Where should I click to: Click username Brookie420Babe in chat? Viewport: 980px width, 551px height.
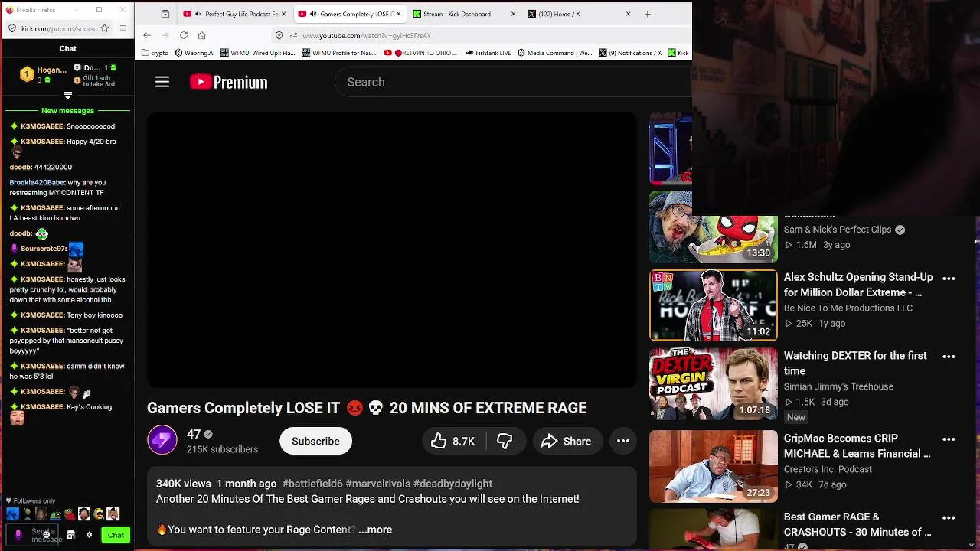point(37,183)
